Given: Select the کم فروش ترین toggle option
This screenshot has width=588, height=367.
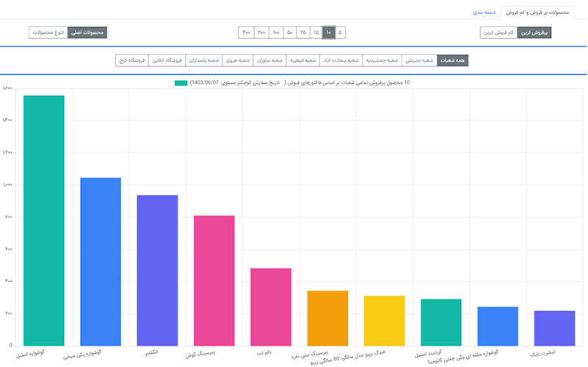Looking at the screenshot, I should point(498,32).
